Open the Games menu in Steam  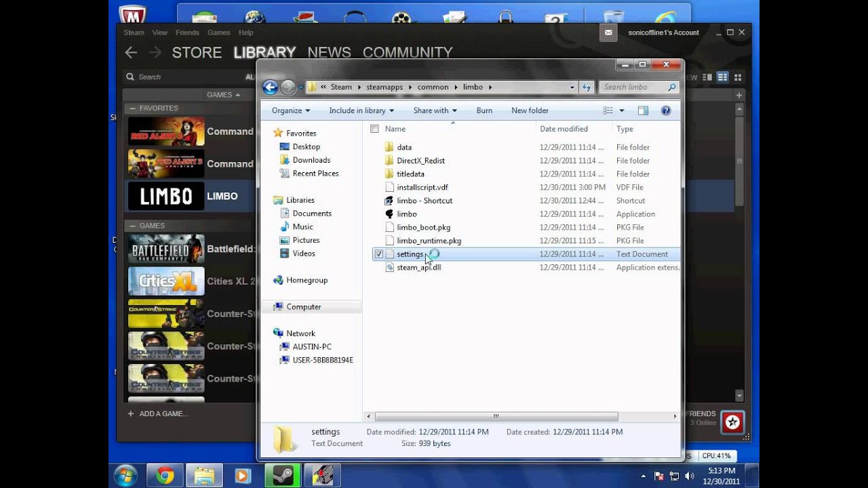pos(218,33)
